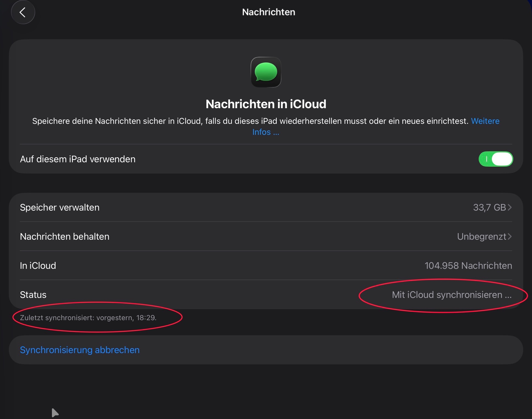Click the 'Unbegrenzt' value text
The image size is (532, 419).
coord(481,236)
